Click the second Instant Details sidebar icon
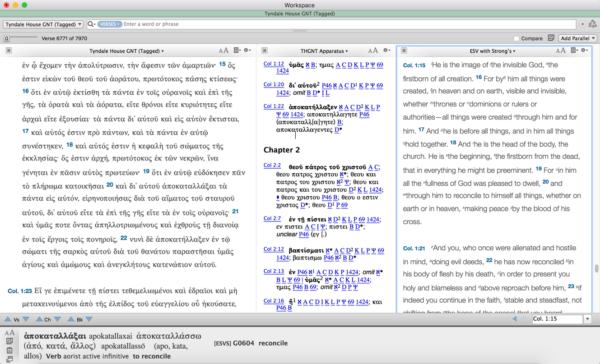 10,341
